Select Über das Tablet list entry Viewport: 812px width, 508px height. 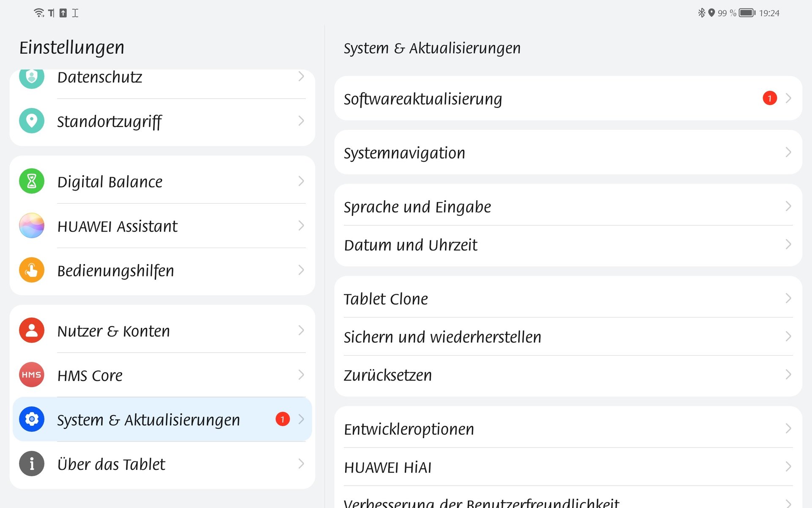162,464
